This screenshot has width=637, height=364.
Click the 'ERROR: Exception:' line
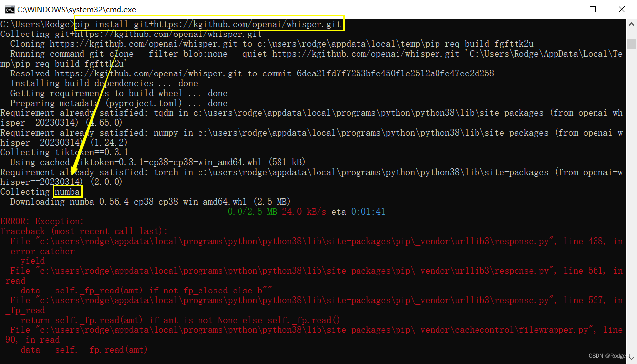coord(42,221)
